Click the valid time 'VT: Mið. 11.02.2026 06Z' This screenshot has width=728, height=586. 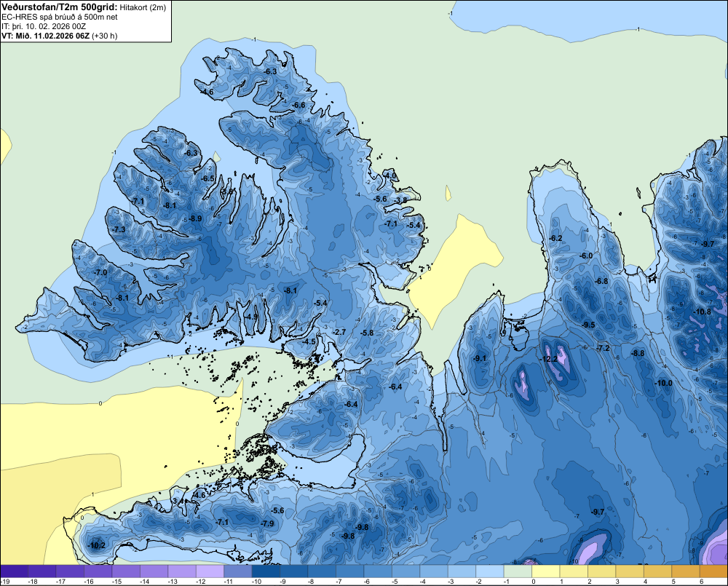tap(45, 36)
